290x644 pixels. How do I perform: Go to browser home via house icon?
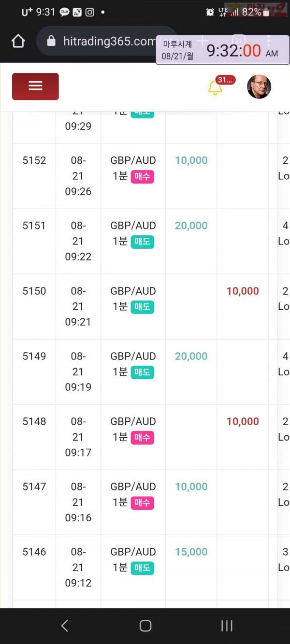click(18, 41)
